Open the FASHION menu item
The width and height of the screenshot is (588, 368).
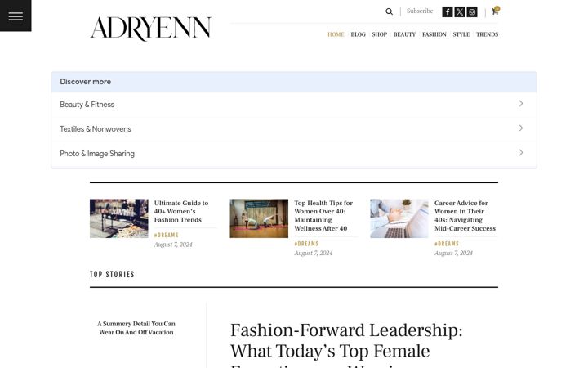[434, 34]
